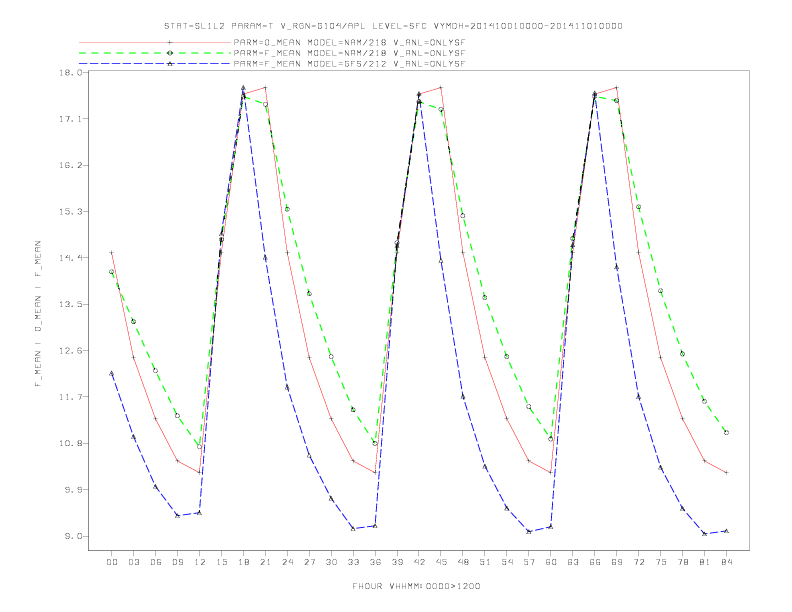Screen dimensions: 792x612
Task: Click x-axis forecast hour label 33
Action: (x=354, y=562)
